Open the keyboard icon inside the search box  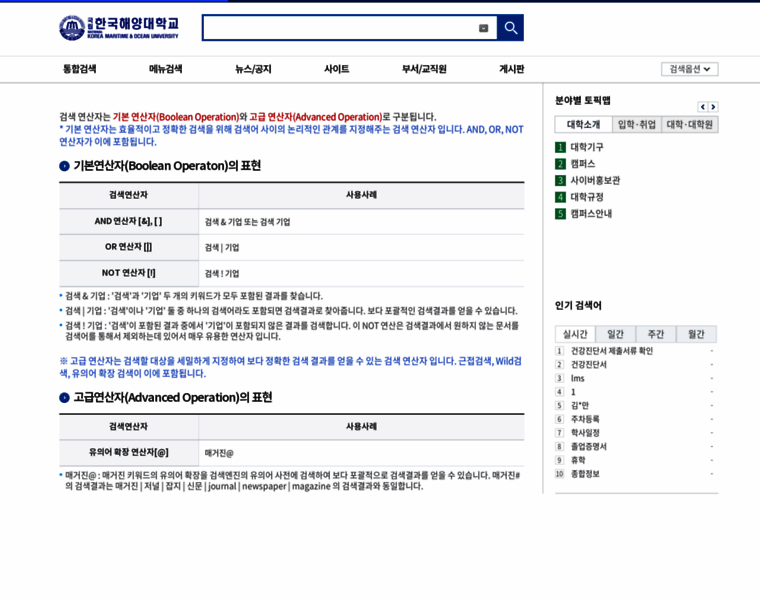(483, 28)
